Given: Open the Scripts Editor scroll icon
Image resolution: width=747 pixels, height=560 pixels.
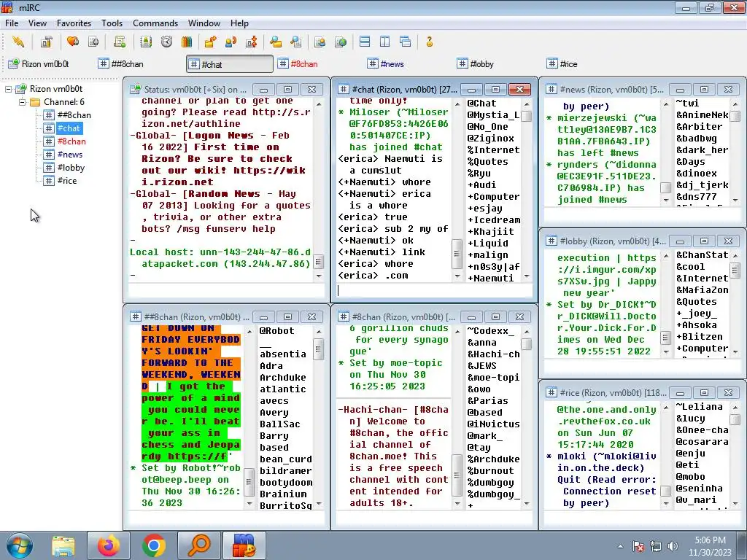Looking at the screenshot, I should 120,42.
